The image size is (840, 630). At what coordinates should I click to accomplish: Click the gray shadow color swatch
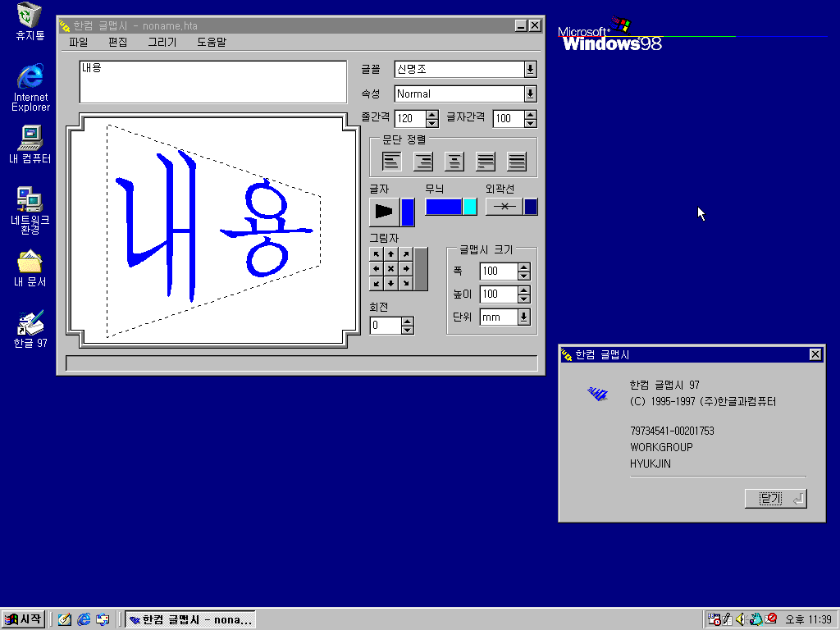point(421,269)
